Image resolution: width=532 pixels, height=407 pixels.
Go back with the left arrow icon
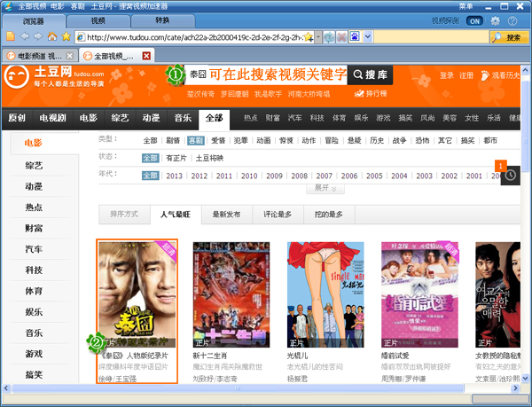(x=25, y=36)
